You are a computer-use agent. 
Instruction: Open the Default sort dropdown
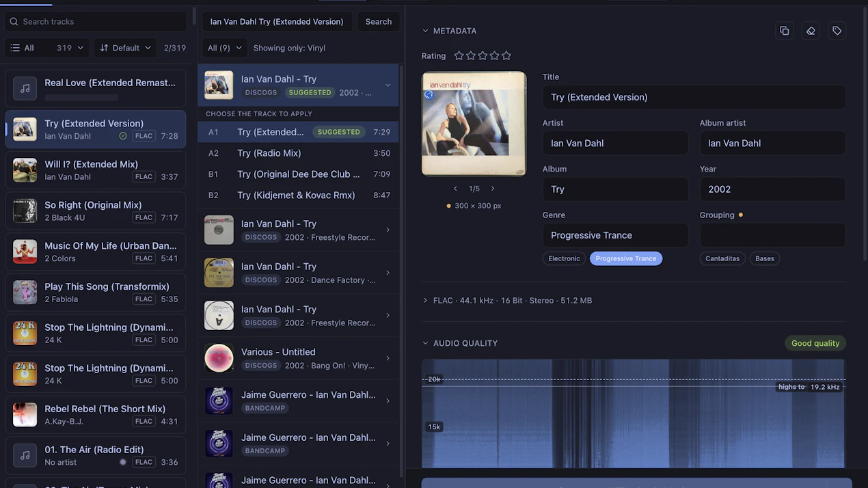click(126, 48)
